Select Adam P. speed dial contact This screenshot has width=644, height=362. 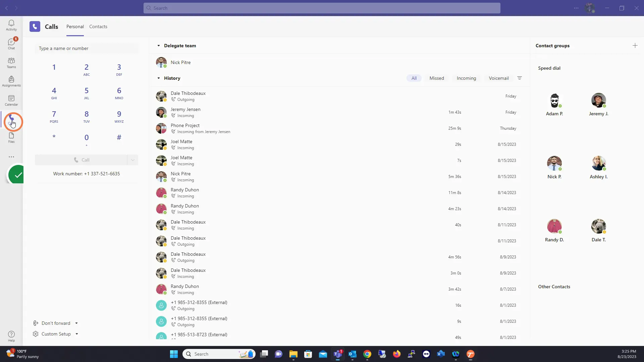(554, 105)
